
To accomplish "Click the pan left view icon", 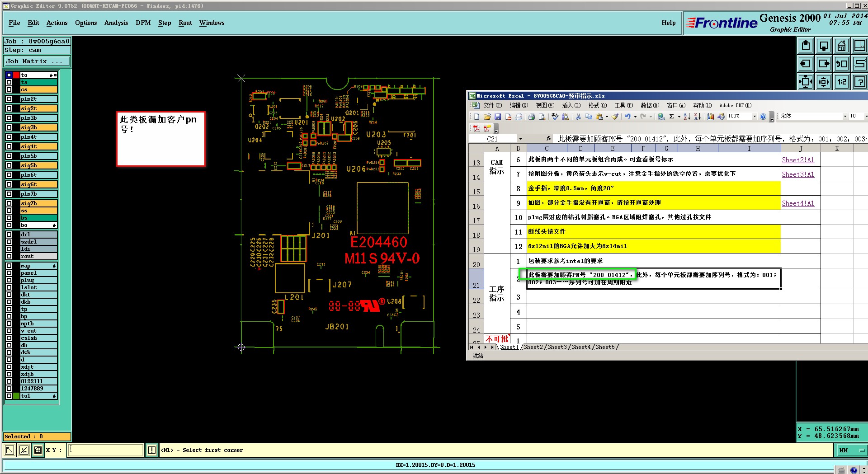I will coord(805,64).
